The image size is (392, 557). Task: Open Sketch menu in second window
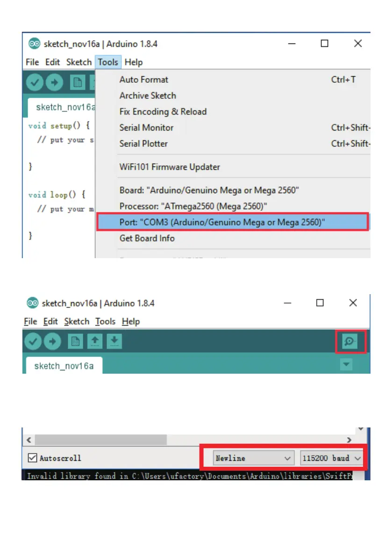pyautogui.click(x=77, y=321)
